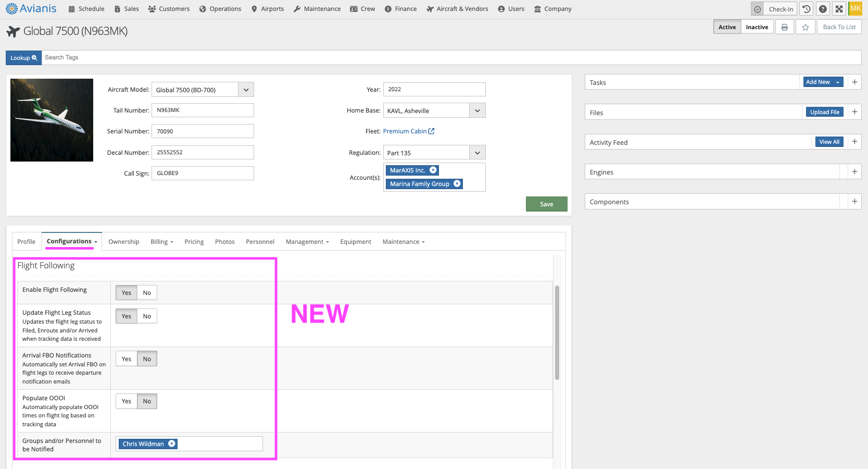The width and height of the screenshot is (868, 469).
Task: Open the history clock icon
Action: [x=806, y=9]
